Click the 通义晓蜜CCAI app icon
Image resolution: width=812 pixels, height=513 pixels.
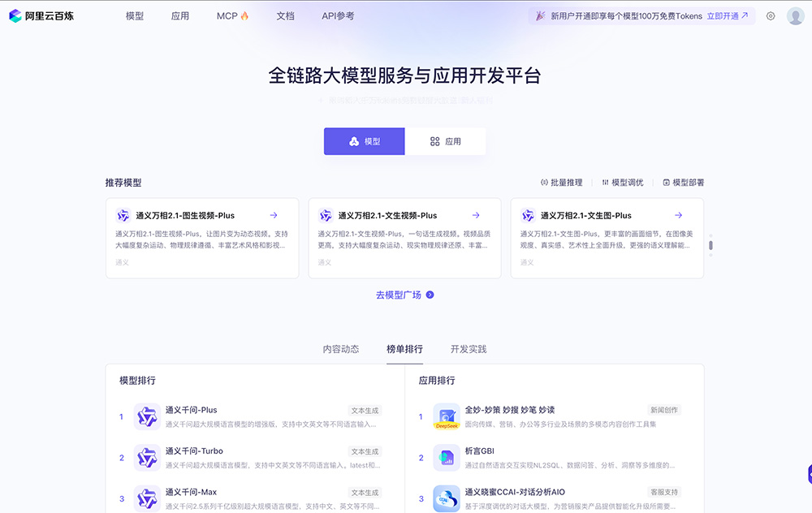[447, 498]
